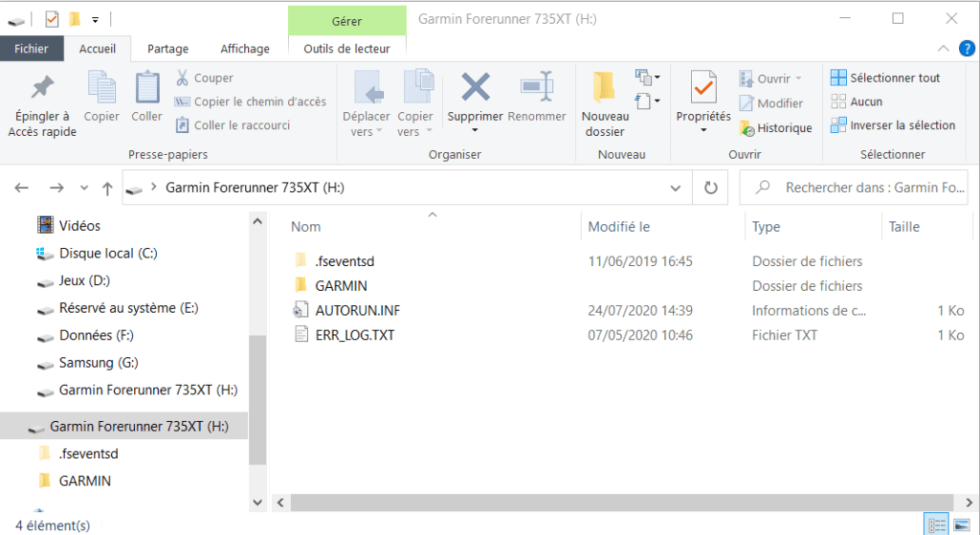Open the recent locations dropdown arrow
The height and width of the screenshot is (535, 980).
pos(83,189)
